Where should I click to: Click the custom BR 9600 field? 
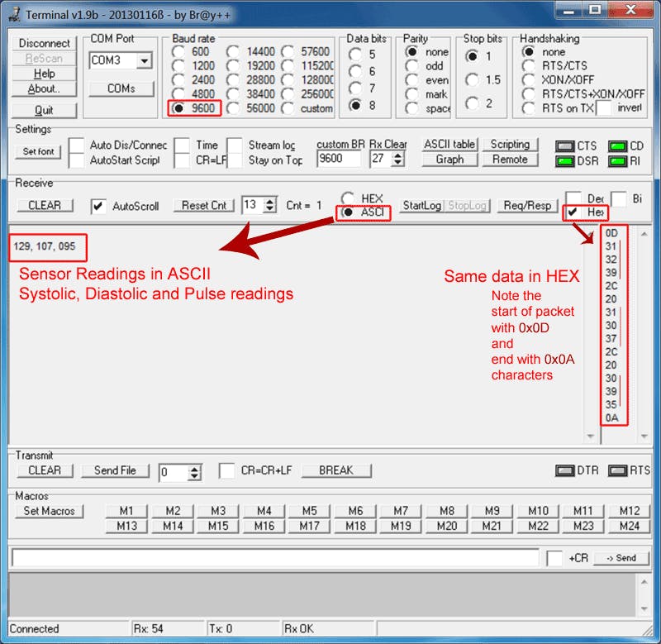[x=339, y=159]
